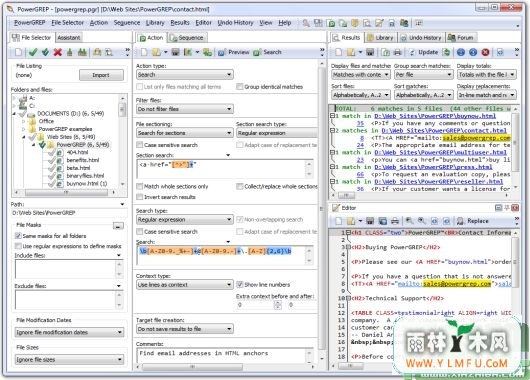Switch to the Assistant tab

point(69,38)
